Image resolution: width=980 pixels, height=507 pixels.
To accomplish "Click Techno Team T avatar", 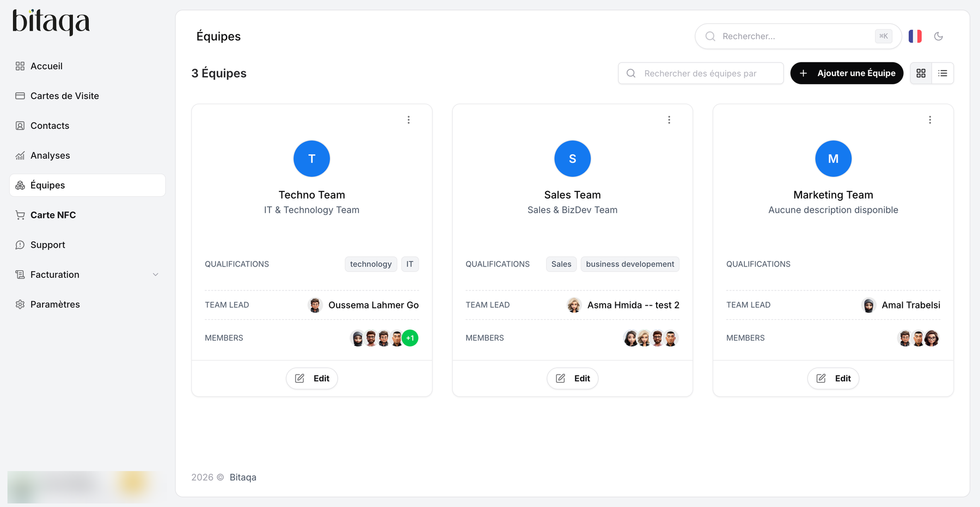I will point(312,159).
